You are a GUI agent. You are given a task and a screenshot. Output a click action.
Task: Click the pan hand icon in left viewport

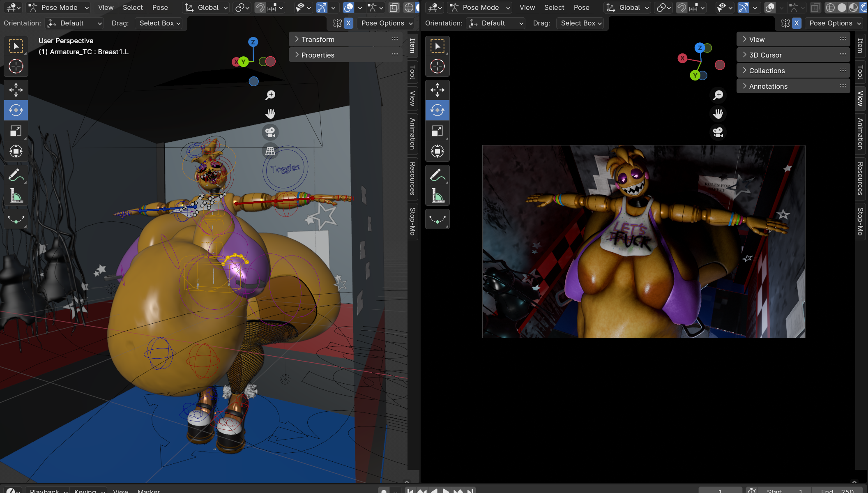270,114
